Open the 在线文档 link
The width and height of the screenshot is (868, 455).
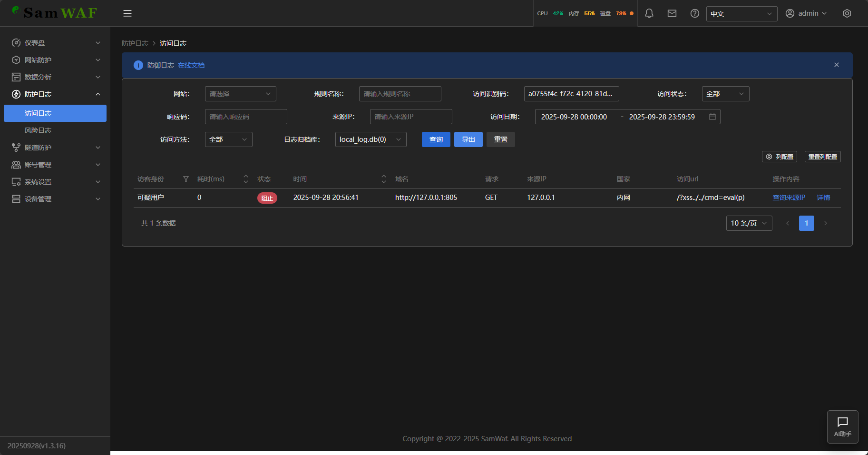tap(191, 65)
